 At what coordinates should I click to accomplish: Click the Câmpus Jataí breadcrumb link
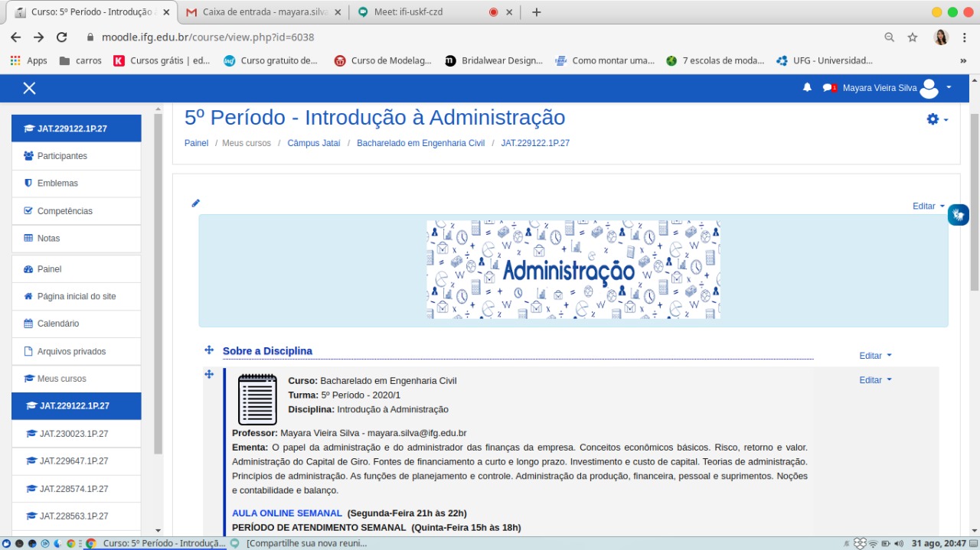[313, 143]
